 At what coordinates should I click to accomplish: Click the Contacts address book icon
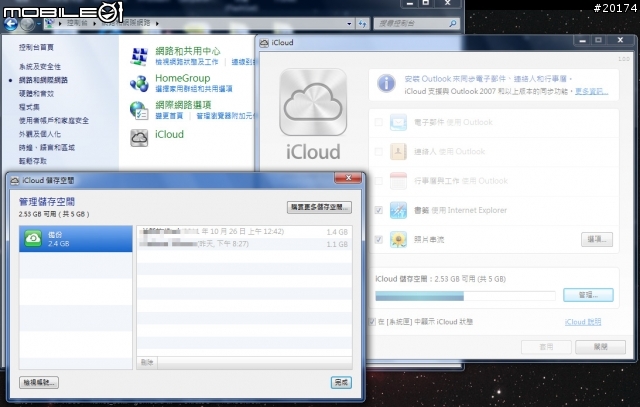click(398, 151)
